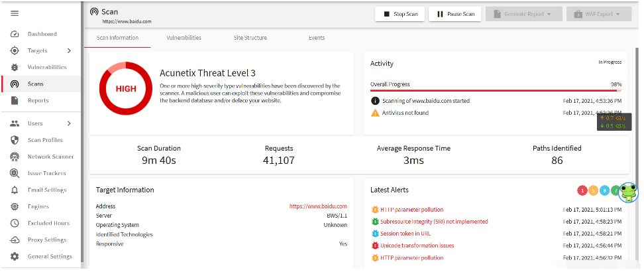Click the Users people icon
Viewport: 644px width, 280px height.
[15, 123]
